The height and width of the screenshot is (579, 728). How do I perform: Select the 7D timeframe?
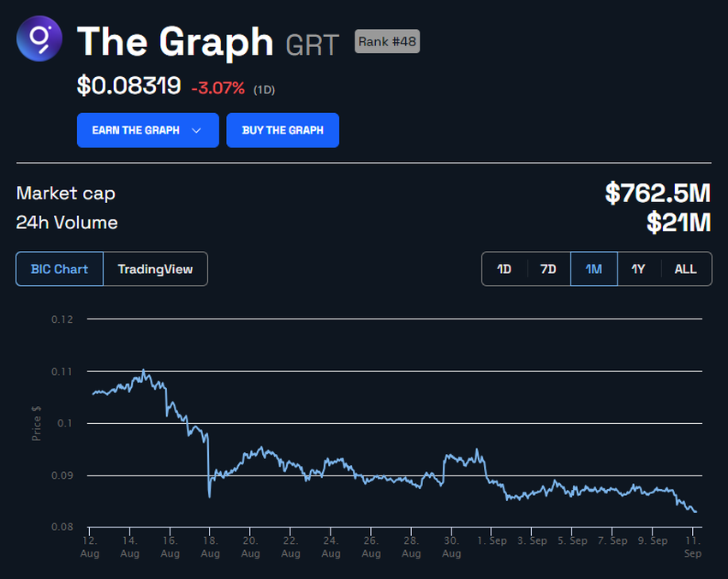(x=548, y=268)
